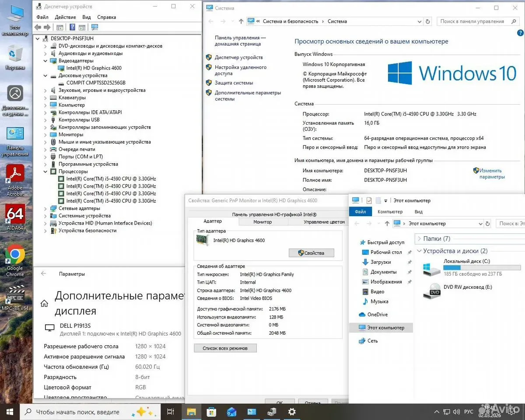525x420 pixels.
Task: Select Recycle Bin (Корзина) desktop icon
Action: (x=15, y=58)
